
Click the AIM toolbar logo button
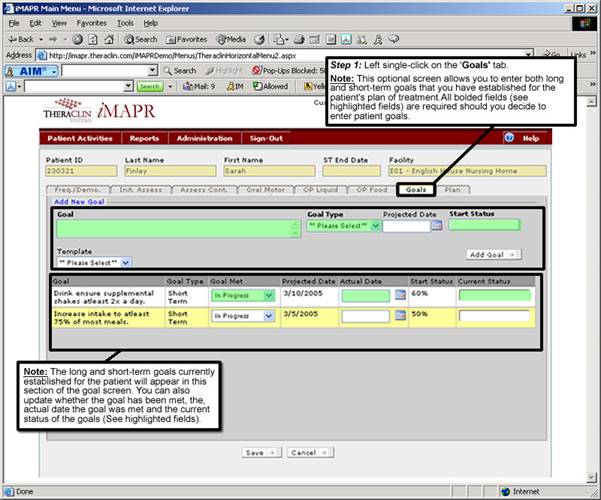tap(31, 71)
